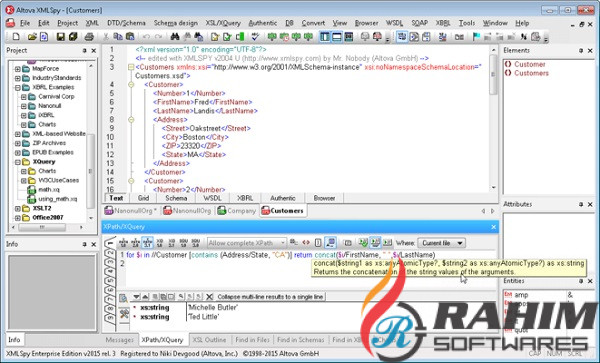This screenshot has height=363, width=600.
Task: Open the Allow complete XPath dropdown
Action: coord(247,243)
